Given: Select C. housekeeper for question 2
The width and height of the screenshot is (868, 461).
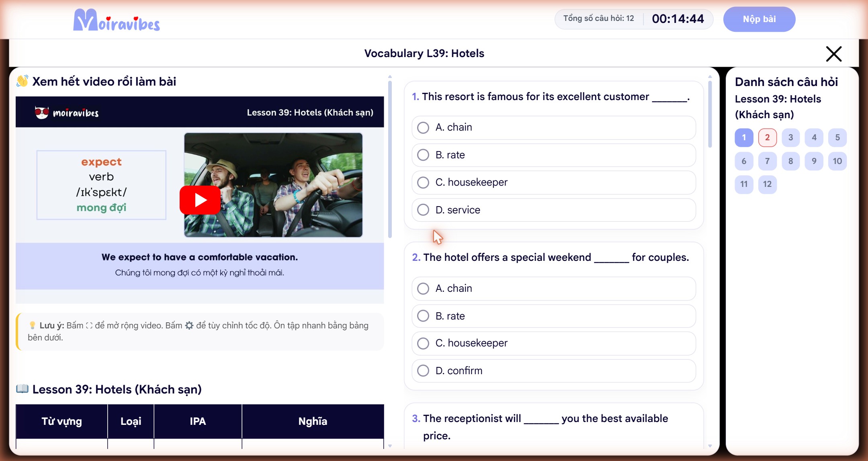Looking at the screenshot, I should [554, 343].
